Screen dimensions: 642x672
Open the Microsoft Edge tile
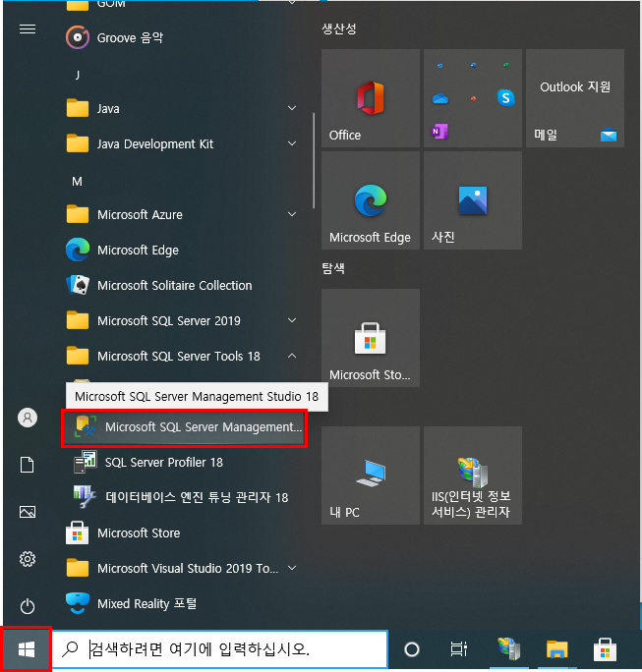[371, 200]
